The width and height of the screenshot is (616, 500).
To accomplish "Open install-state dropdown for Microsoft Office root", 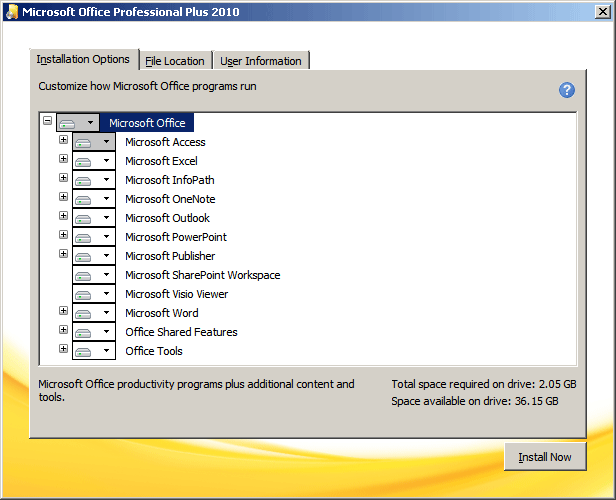I will point(78,123).
